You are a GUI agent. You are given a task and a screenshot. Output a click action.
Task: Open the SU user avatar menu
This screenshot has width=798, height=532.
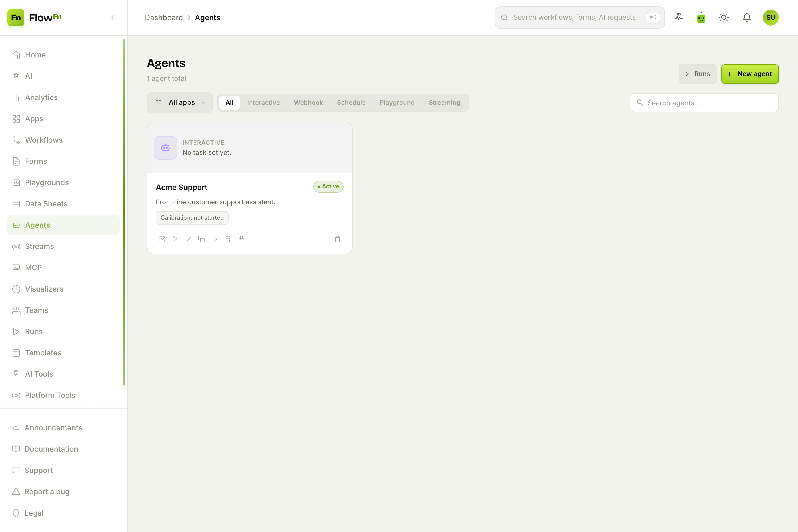pos(771,18)
